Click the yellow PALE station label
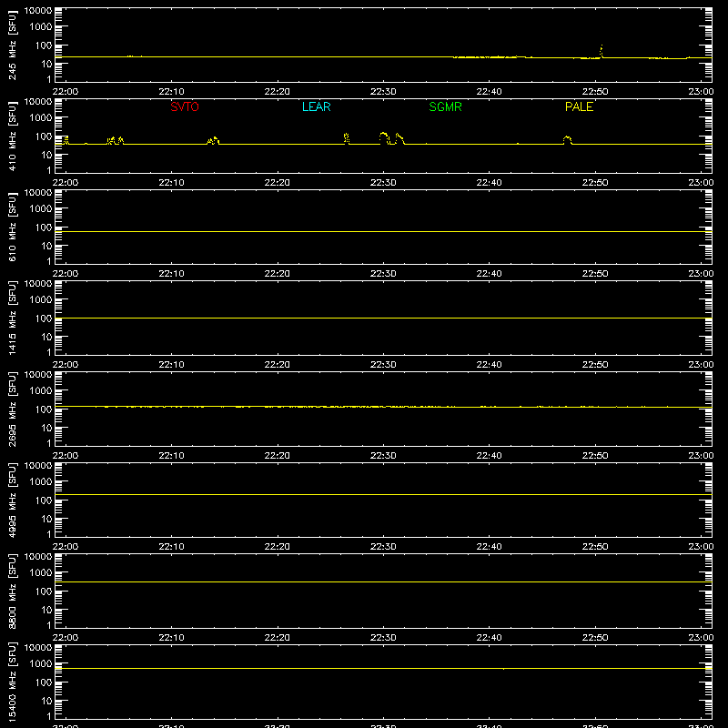728x728 pixels. (579, 106)
